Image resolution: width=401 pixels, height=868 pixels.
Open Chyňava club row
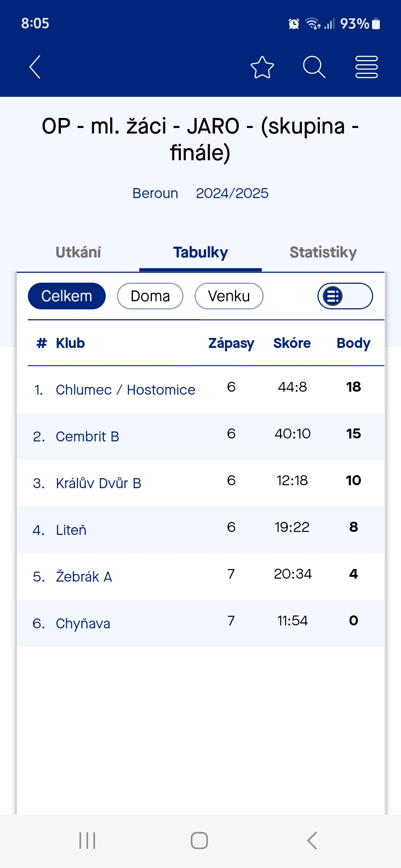coord(200,623)
